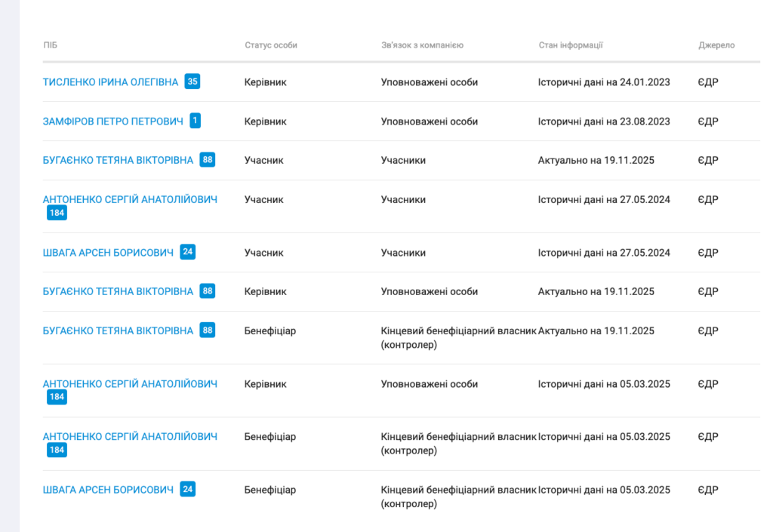Click the 88 badge in БУГАЄНКО Бенефіціар row
The image size is (773, 532).
(208, 331)
